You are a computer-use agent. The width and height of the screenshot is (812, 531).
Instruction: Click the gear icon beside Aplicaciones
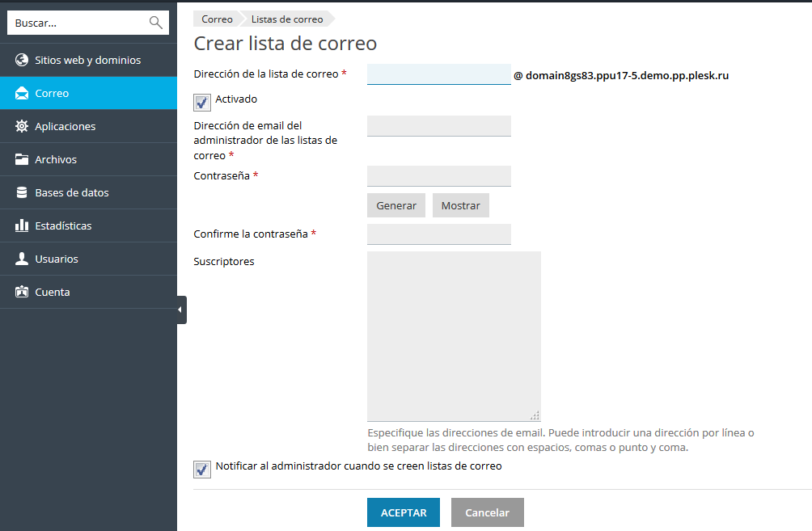(22, 127)
